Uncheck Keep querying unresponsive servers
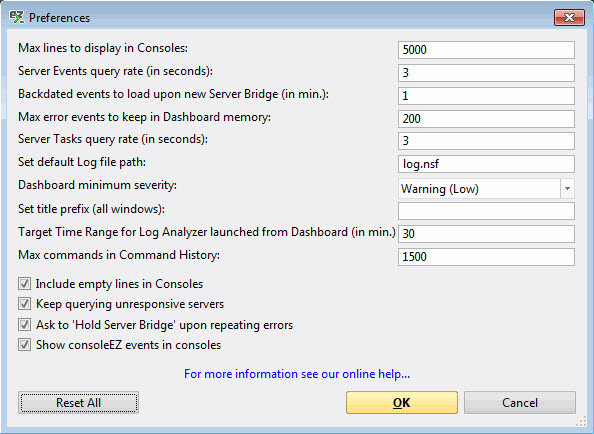594x434 pixels. pos(25,304)
